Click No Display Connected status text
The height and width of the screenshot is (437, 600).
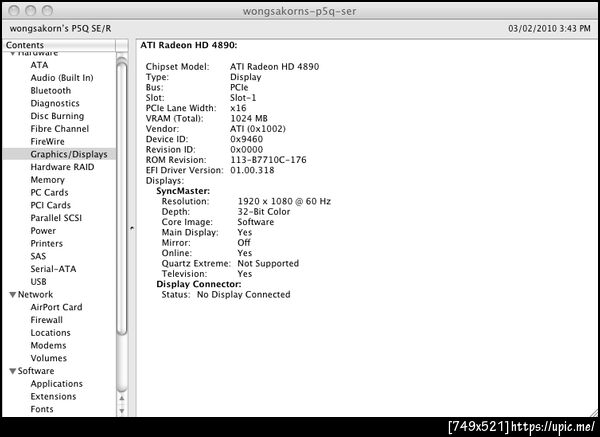(x=244, y=295)
